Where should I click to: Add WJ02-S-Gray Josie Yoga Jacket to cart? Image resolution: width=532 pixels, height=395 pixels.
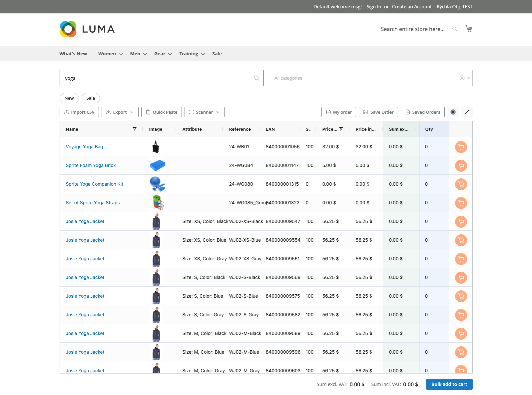tap(461, 315)
